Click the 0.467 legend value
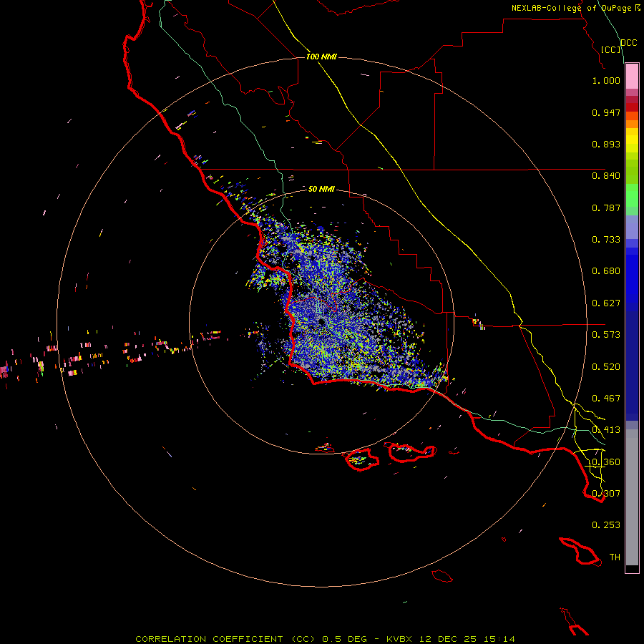 click(x=606, y=399)
